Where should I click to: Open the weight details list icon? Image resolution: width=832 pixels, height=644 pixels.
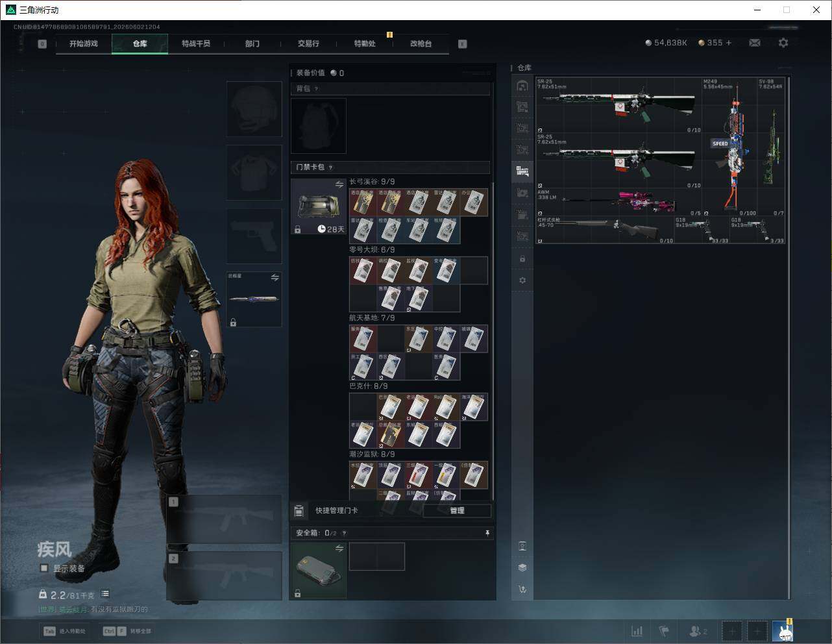(x=105, y=594)
